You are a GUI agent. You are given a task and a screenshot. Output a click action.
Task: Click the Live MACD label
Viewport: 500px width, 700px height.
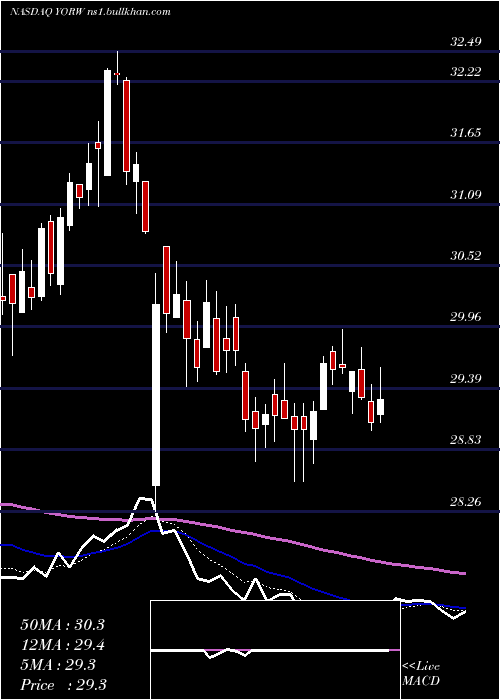pos(421,674)
